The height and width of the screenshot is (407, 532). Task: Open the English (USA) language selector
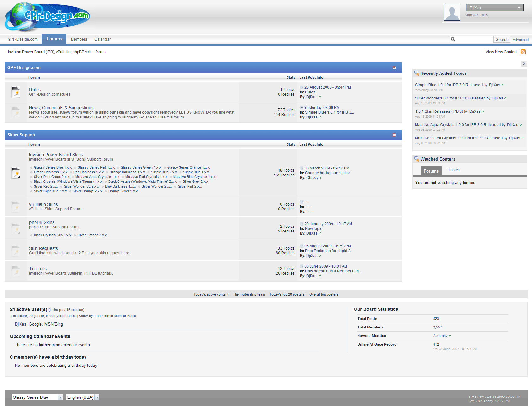click(x=83, y=397)
